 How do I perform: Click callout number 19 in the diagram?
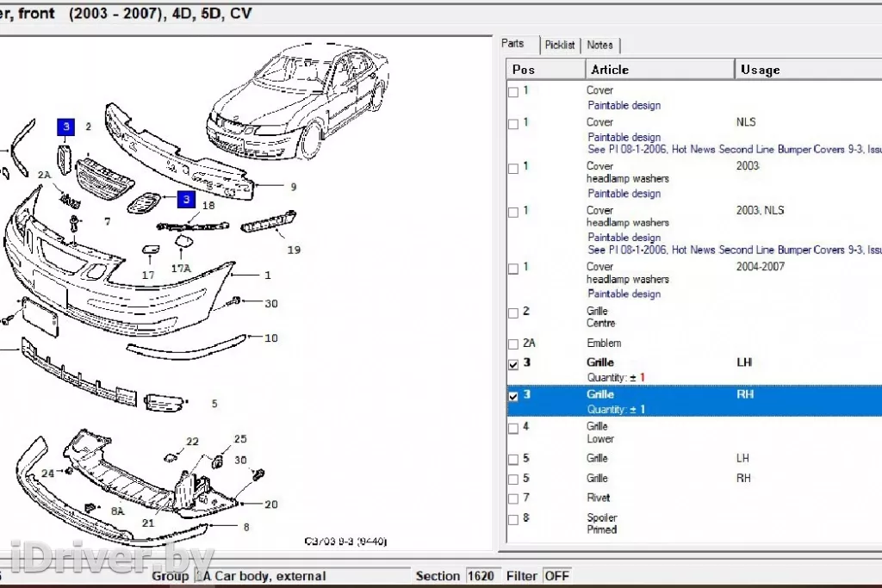pos(294,250)
